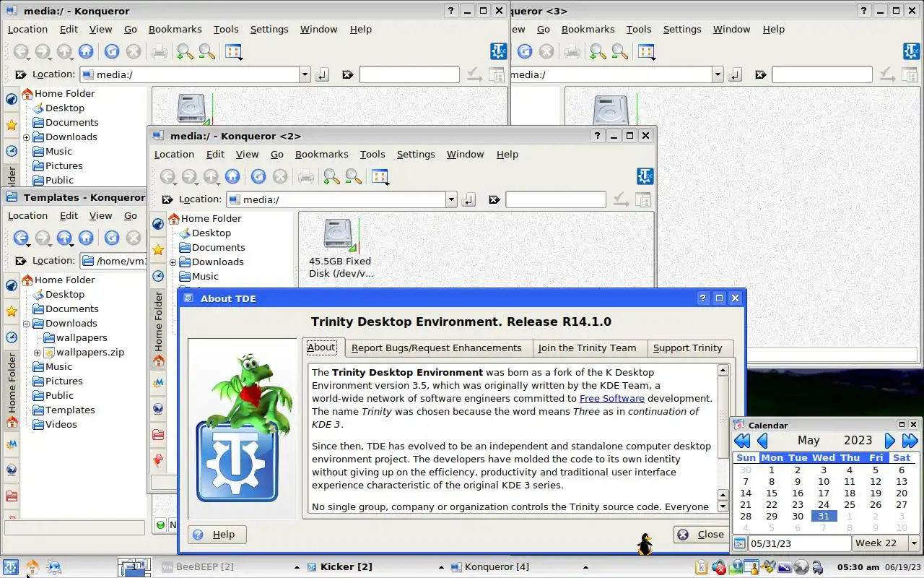
Task: Toggle Home Folder sidebar tab in Konqueror <2>
Action: point(158,329)
